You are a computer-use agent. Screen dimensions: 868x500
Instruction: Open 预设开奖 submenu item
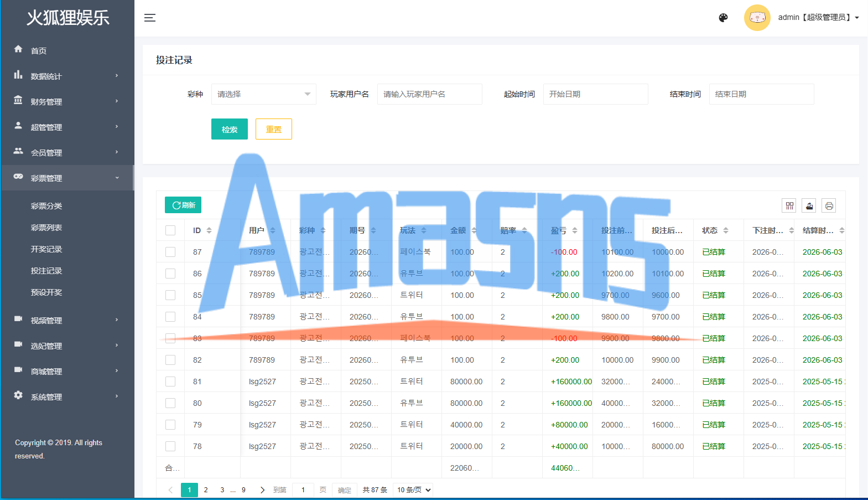(x=46, y=292)
